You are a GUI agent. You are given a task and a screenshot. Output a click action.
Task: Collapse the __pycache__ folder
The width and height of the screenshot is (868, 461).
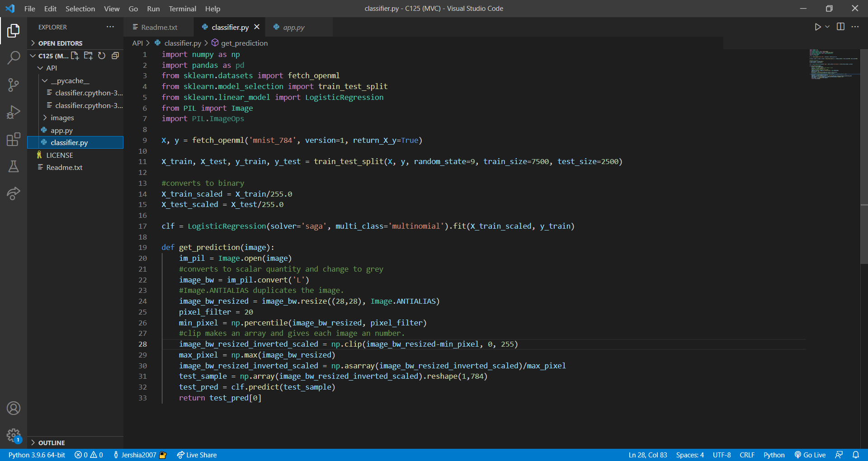pyautogui.click(x=44, y=80)
